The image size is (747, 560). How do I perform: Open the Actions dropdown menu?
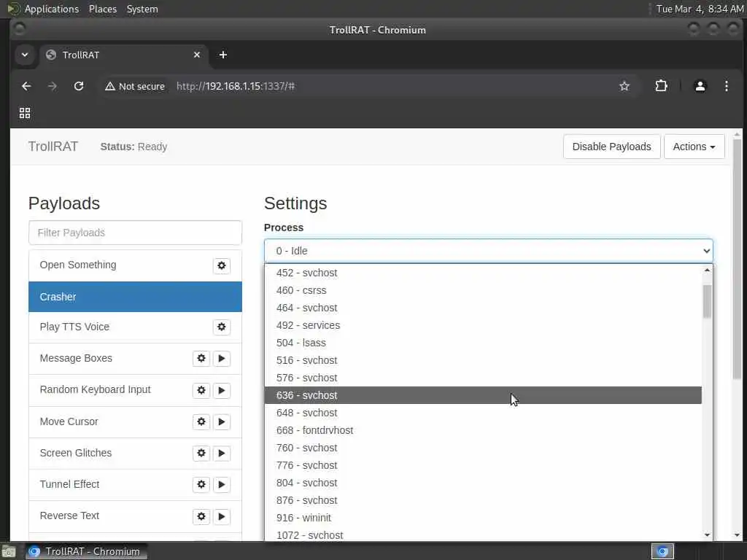point(694,147)
